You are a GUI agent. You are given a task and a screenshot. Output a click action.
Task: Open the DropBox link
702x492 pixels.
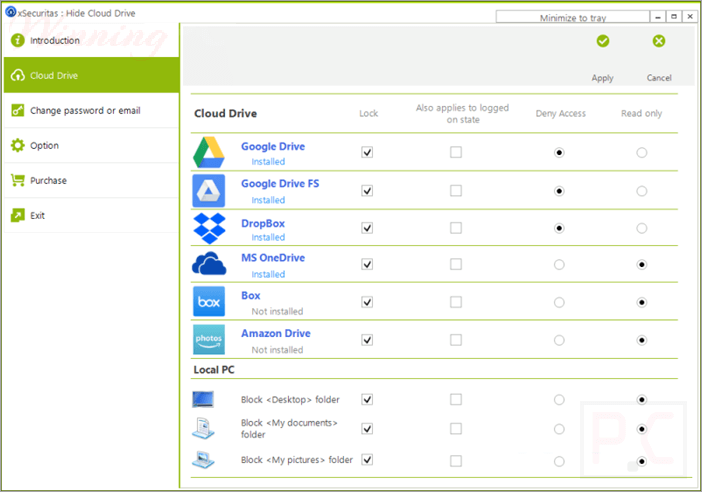(x=263, y=223)
